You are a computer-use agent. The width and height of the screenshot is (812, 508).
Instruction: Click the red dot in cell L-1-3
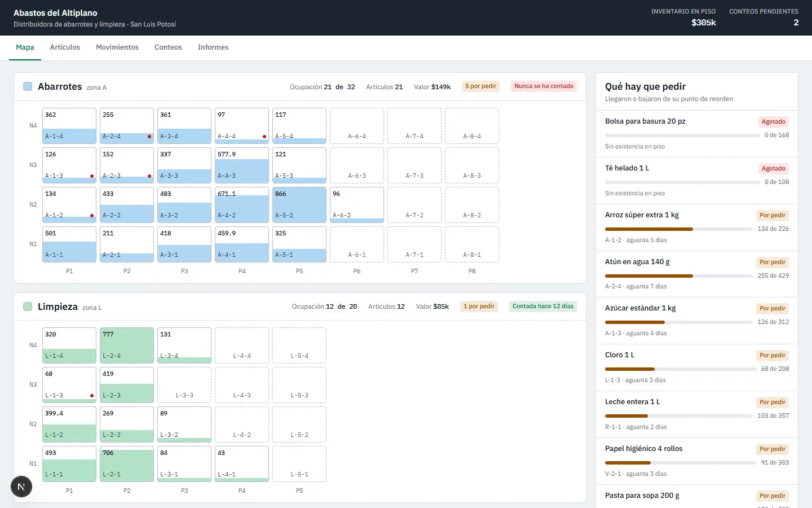pos(92,396)
